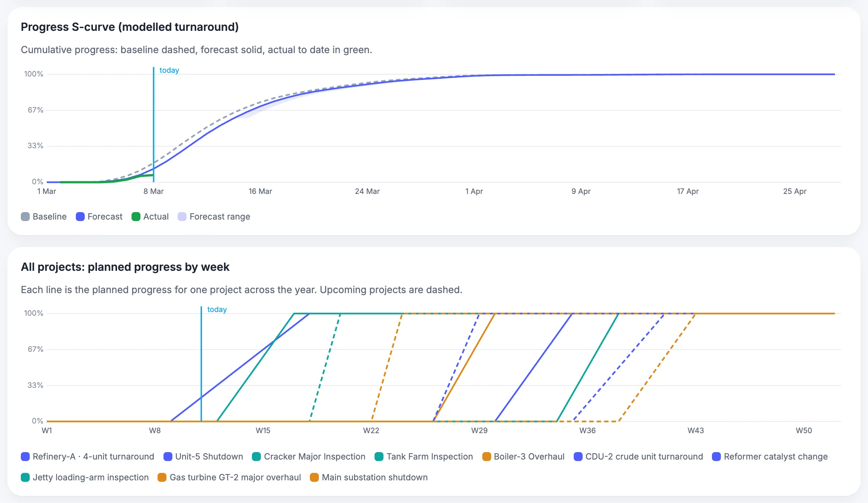Click the Forecast range legend swatch
Viewport: 868px width, 503px height.
coord(182,217)
